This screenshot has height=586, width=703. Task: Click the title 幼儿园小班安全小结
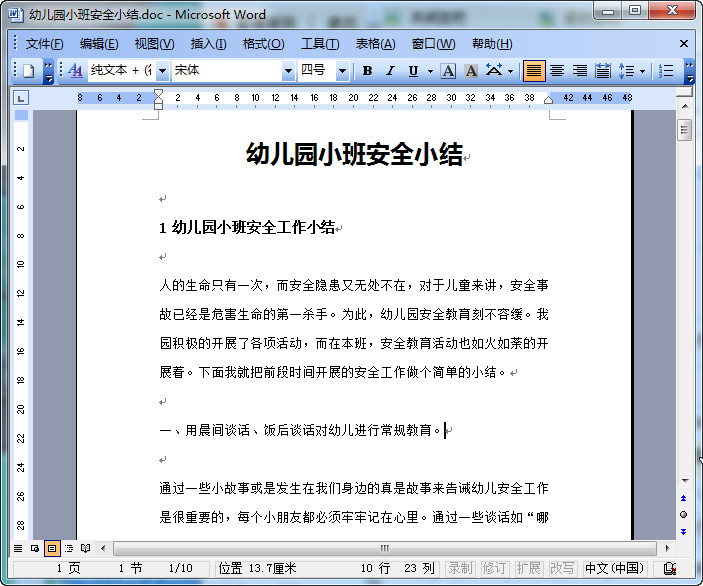[x=354, y=154]
